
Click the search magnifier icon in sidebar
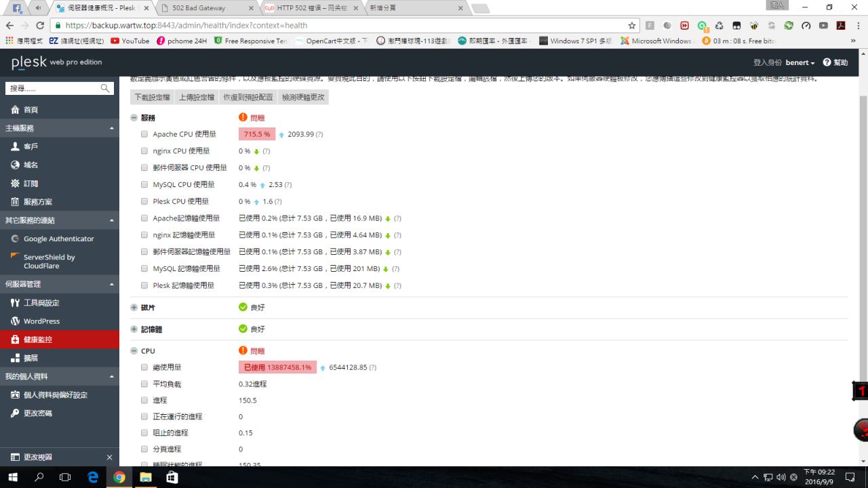(x=105, y=88)
